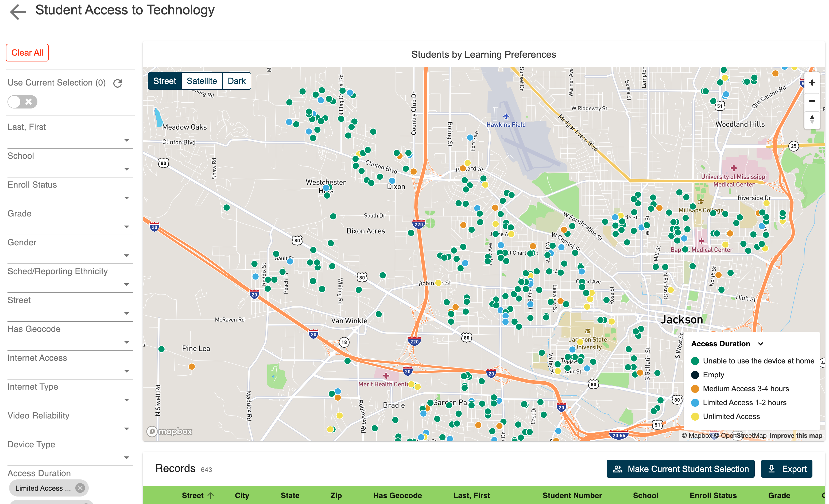Click the refresh current selection icon
829x504 pixels.
(x=117, y=83)
